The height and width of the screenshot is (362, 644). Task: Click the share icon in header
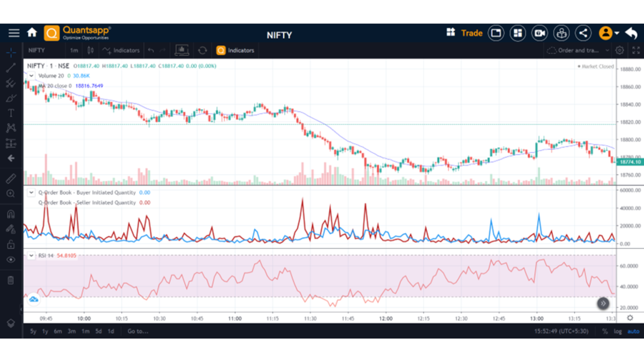click(x=583, y=33)
